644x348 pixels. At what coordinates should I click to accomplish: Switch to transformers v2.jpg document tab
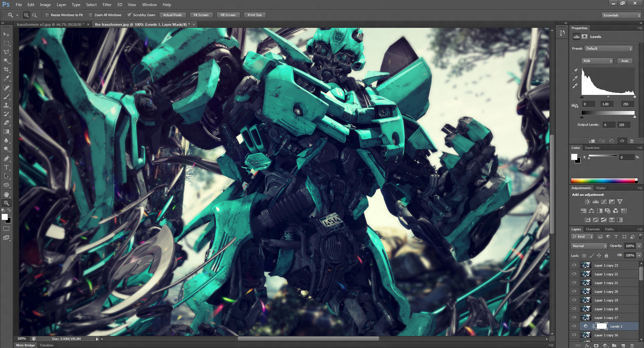[x=50, y=24]
